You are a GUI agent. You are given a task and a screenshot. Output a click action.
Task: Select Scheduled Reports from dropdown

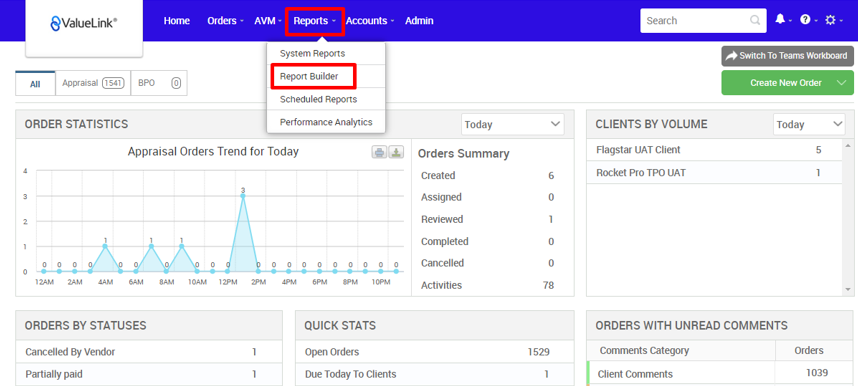click(326, 99)
